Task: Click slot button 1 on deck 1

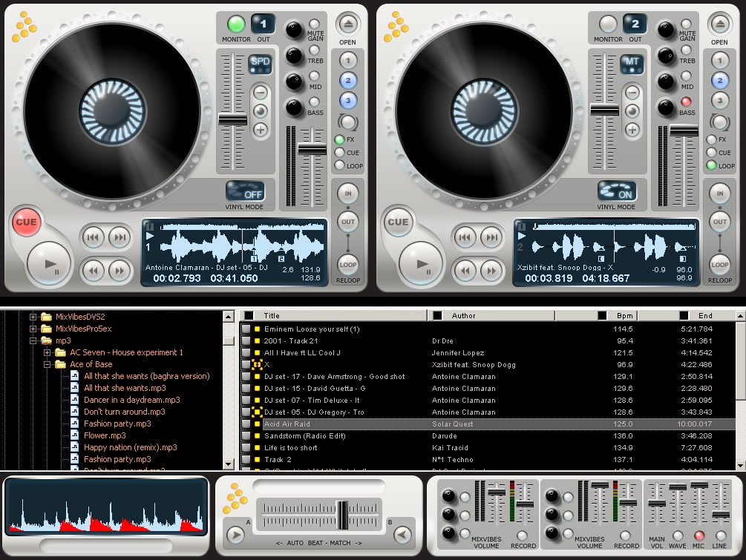Action: click(348, 60)
